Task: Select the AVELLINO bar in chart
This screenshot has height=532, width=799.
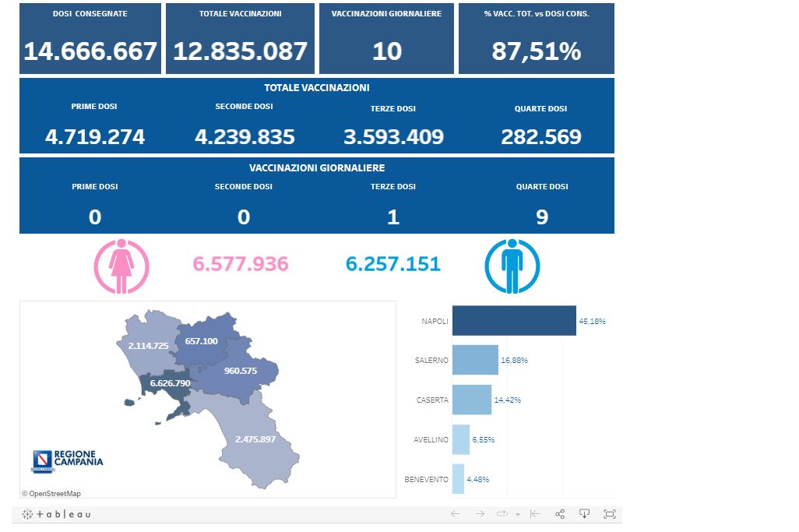Action: click(461, 439)
